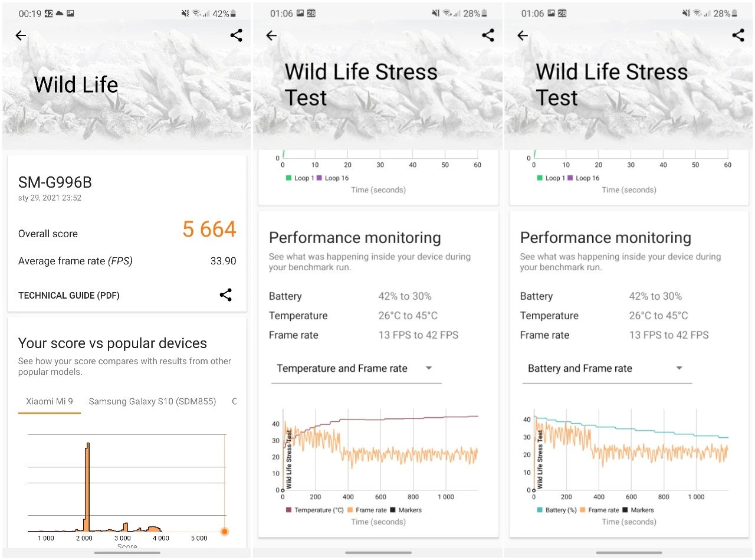Switch to Samsung Galaxy S10 (SDM855) tab
755x560 pixels.
152,401
